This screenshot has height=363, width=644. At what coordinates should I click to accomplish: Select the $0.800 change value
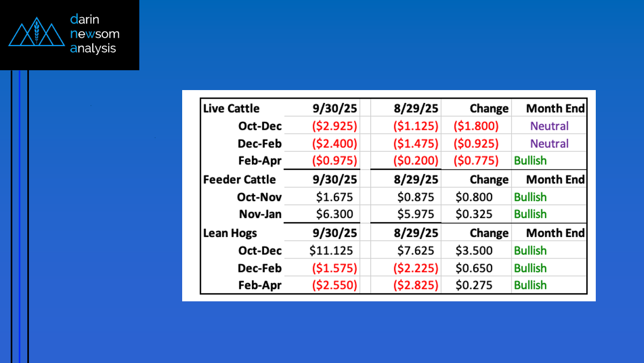[x=474, y=197]
